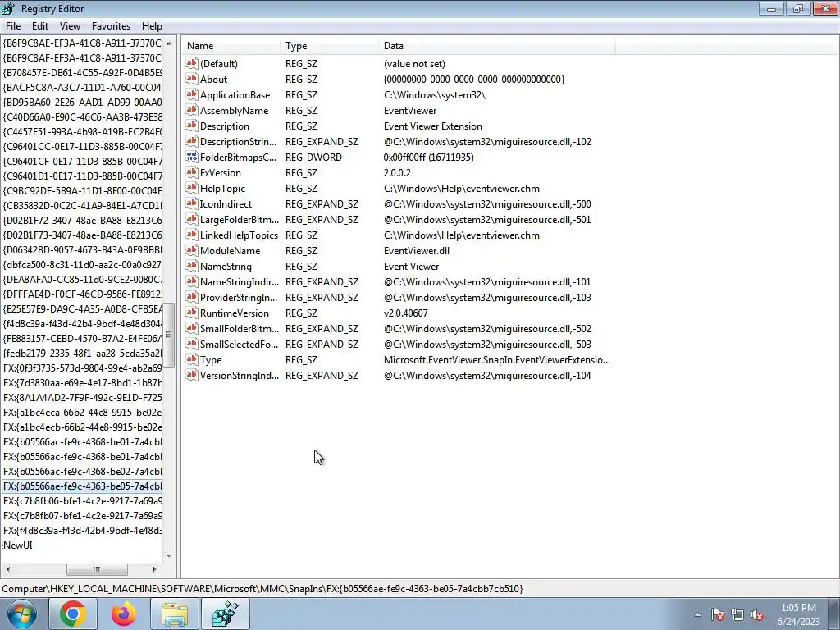Click the tree horizontal scrollbar thumb
Image resolution: width=840 pixels, height=630 pixels.
(97, 569)
